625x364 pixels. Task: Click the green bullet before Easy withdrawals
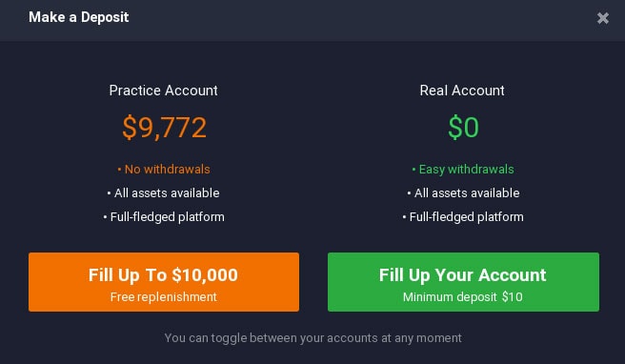coord(413,170)
